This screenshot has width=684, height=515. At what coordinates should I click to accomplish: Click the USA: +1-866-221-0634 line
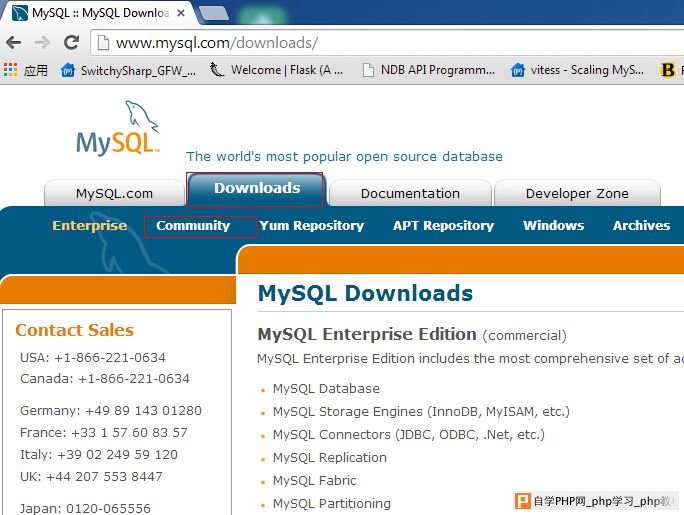click(x=93, y=358)
